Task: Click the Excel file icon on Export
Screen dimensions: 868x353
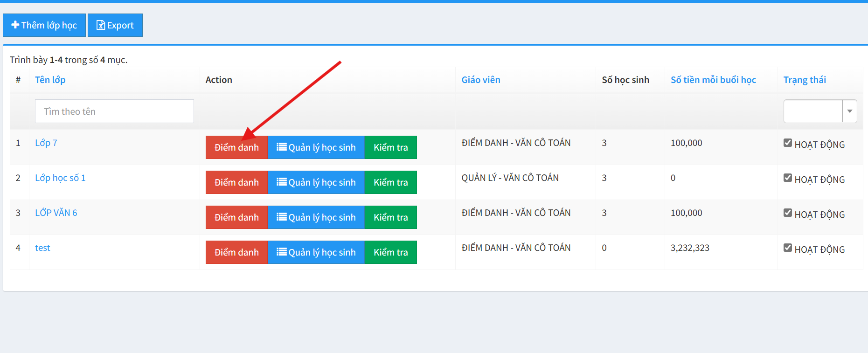Action: pos(100,25)
